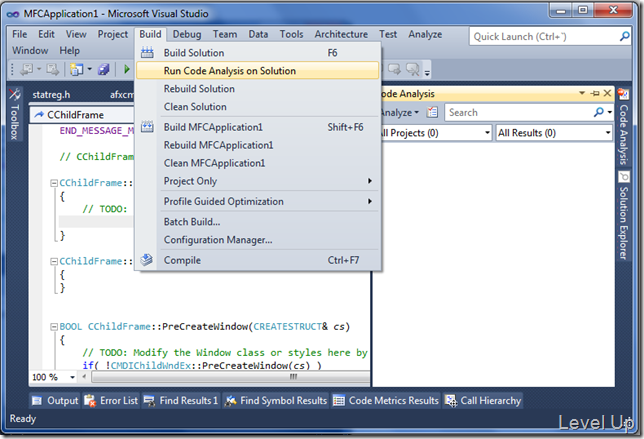Collapse the first CChildFrame:: code block
This screenshot has height=439, width=644.
(54, 183)
